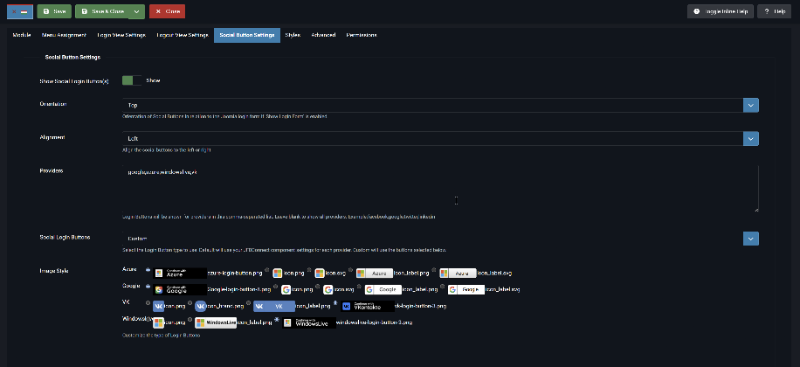The image size is (800, 367).
Task: Click the VK round logo image
Action: point(200,306)
